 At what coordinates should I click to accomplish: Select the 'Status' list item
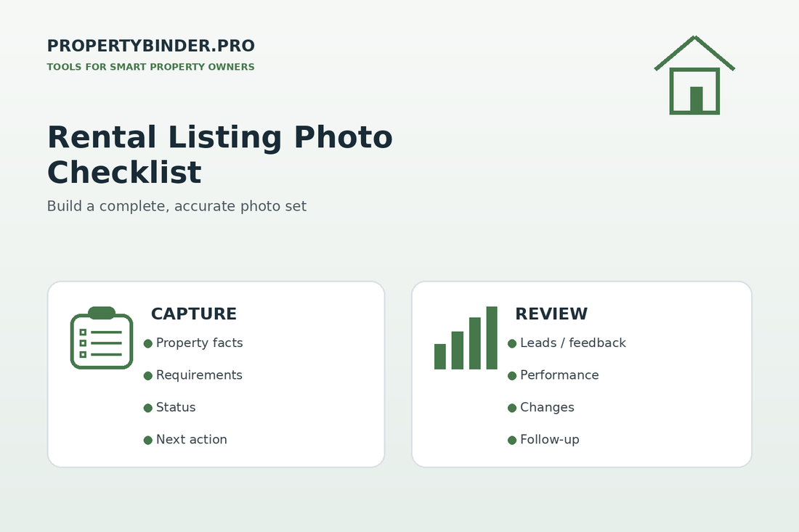click(x=176, y=407)
